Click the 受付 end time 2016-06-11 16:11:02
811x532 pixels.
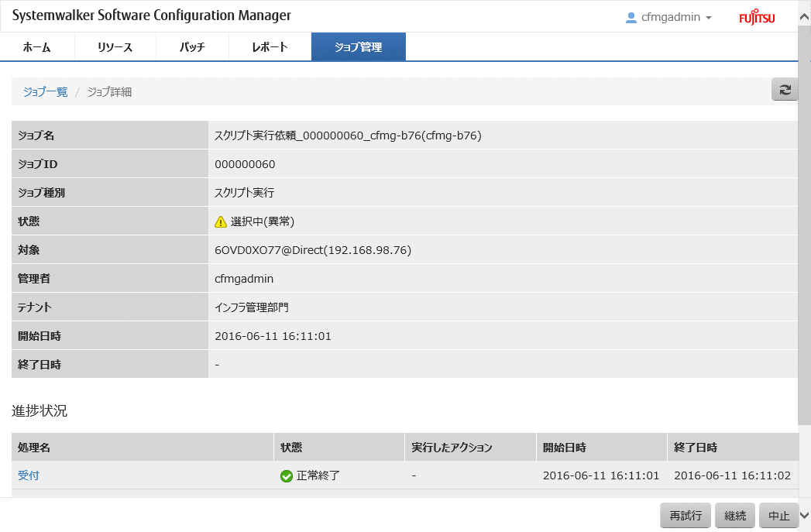(733, 475)
